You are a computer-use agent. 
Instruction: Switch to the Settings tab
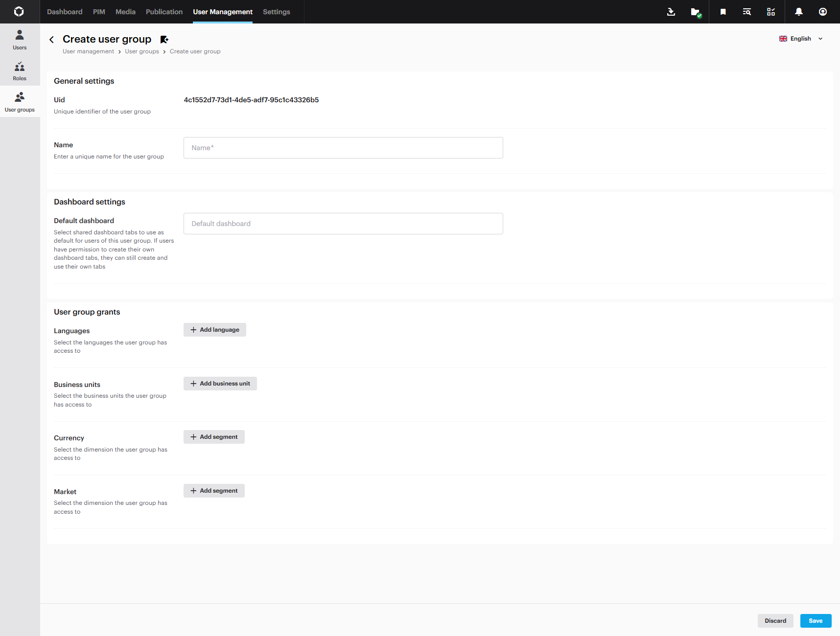[x=276, y=12]
